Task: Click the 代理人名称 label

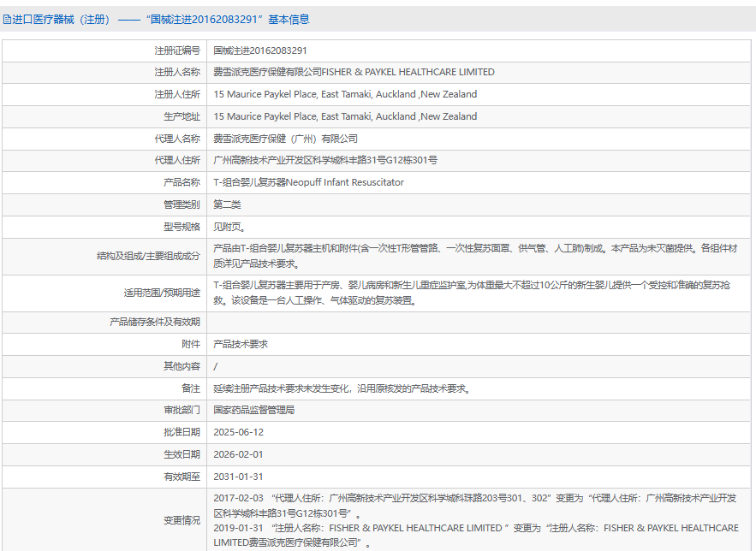Action: 177,139
